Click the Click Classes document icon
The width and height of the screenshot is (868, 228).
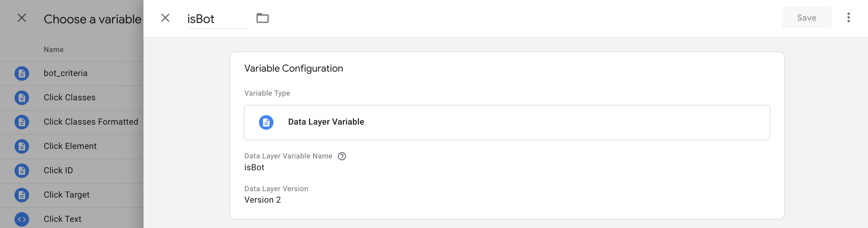tap(22, 98)
